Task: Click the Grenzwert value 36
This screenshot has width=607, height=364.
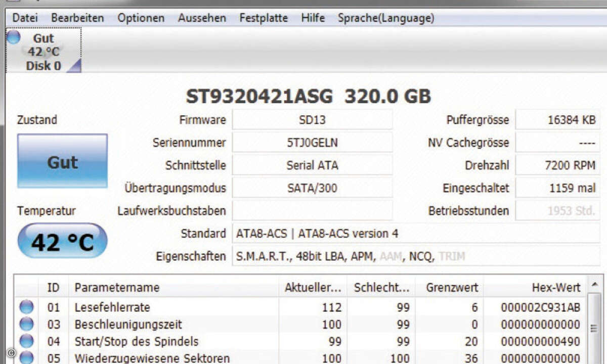Action: tap(471, 358)
